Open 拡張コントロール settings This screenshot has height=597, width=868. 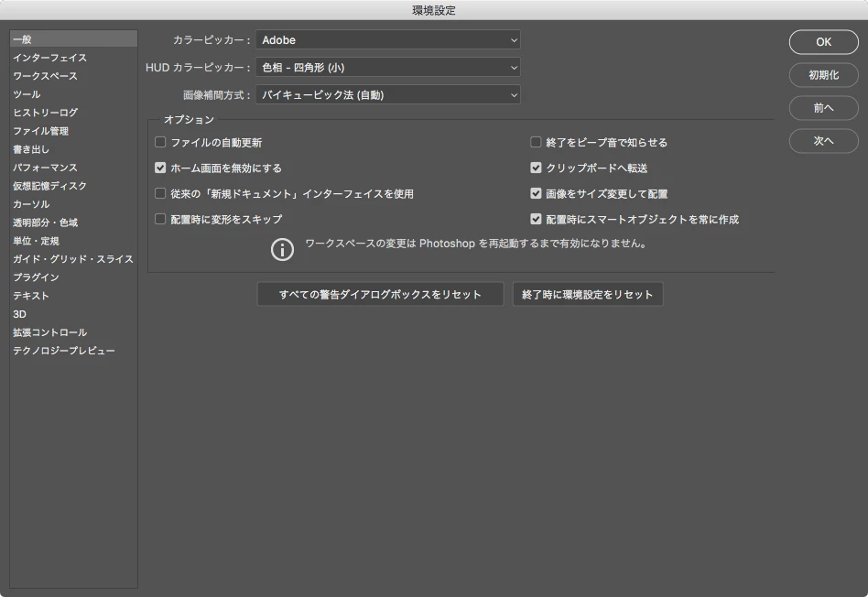(x=73, y=331)
